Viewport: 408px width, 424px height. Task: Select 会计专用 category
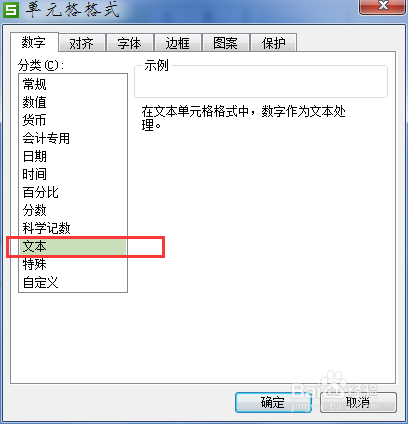(73, 138)
